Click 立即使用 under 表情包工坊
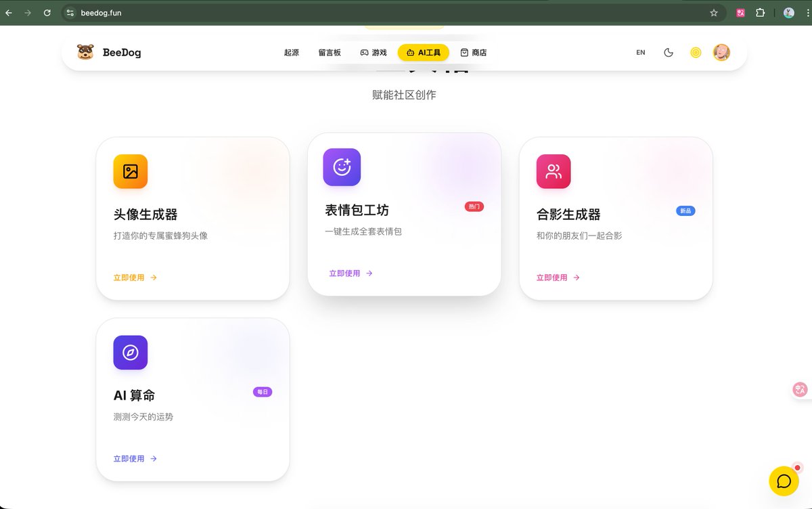Image resolution: width=812 pixels, height=509 pixels. tap(344, 273)
